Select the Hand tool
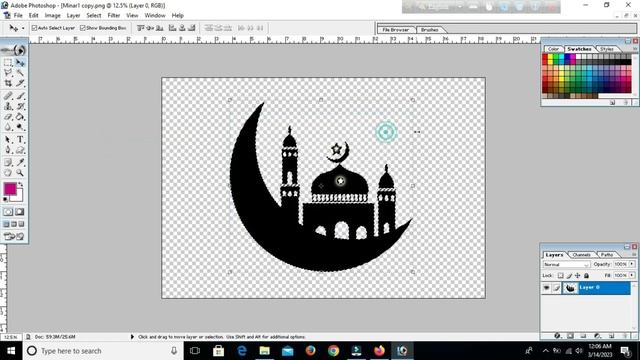640x360 pixels. 8,173
